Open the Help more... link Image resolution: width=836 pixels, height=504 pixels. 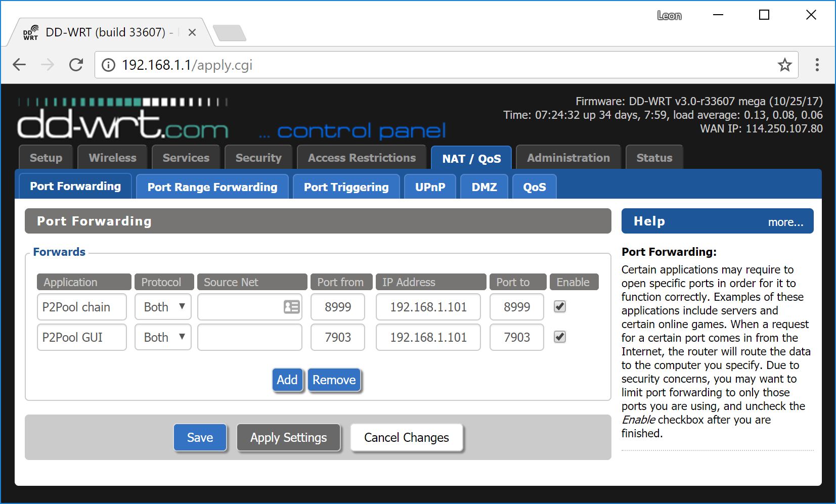pyautogui.click(x=785, y=222)
